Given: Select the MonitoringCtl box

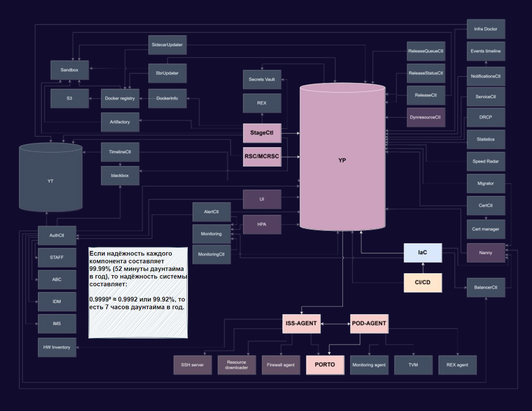Looking at the screenshot, I should pos(212,255).
